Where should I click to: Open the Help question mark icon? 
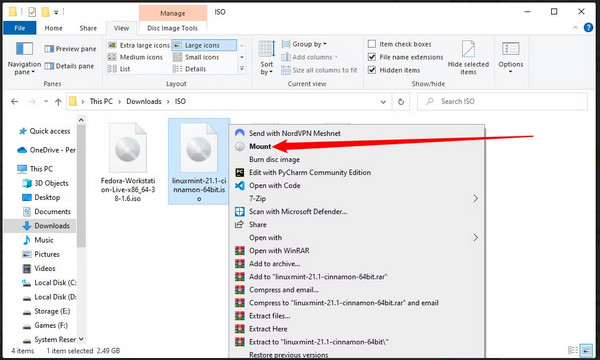[588, 28]
